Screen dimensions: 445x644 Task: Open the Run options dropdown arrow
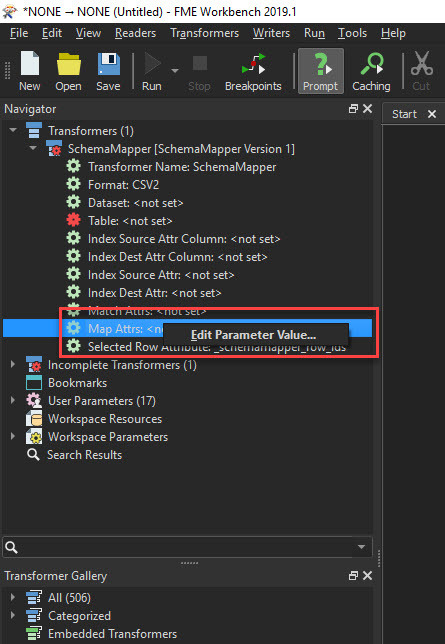click(175, 71)
